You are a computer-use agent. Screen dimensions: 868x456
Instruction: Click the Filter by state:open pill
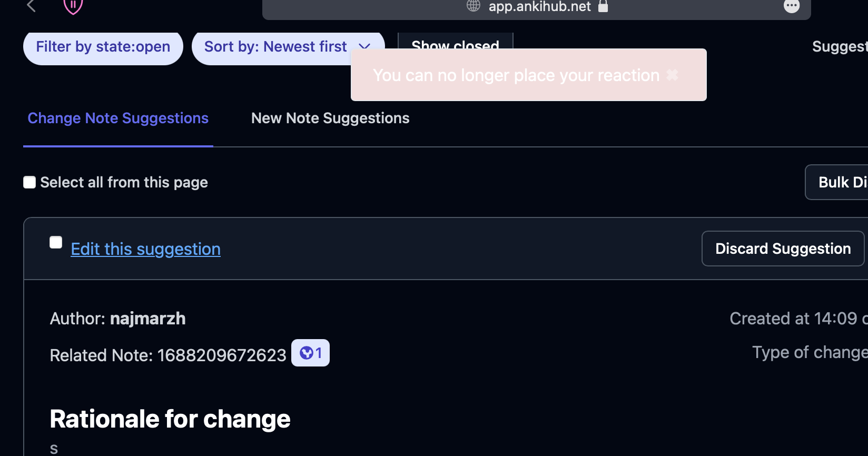103,47
